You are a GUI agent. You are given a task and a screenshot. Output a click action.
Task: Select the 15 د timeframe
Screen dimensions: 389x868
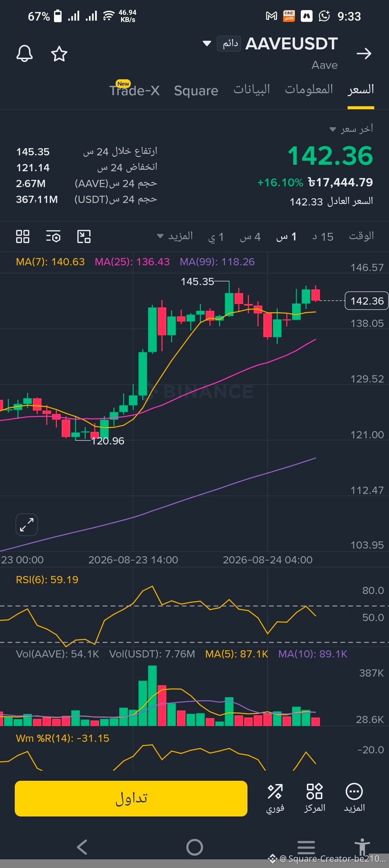[323, 237]
